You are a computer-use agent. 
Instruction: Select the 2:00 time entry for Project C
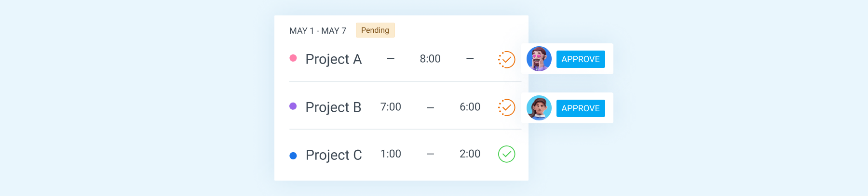(x=470, y=154)
